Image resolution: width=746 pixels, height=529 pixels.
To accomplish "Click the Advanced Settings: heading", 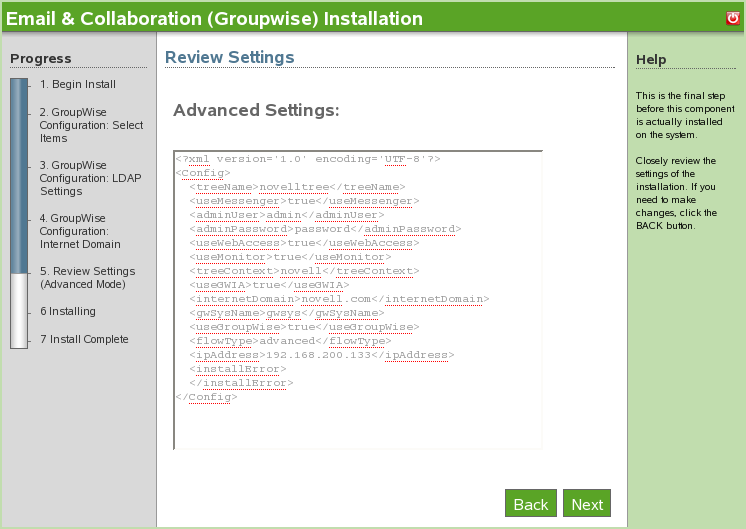I will pyautogui.click(x=256, y=110).
